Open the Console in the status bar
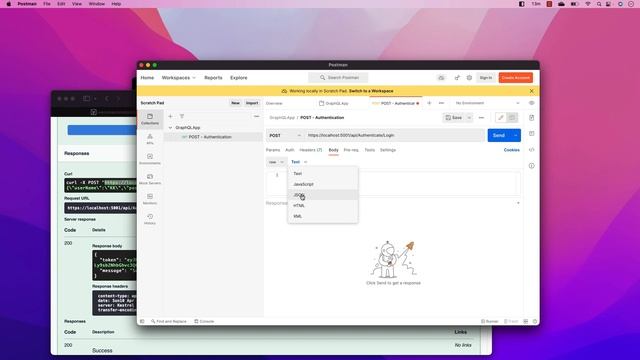Image resolution: width=640 pixels, height=360 pixels. click(204, 321)
